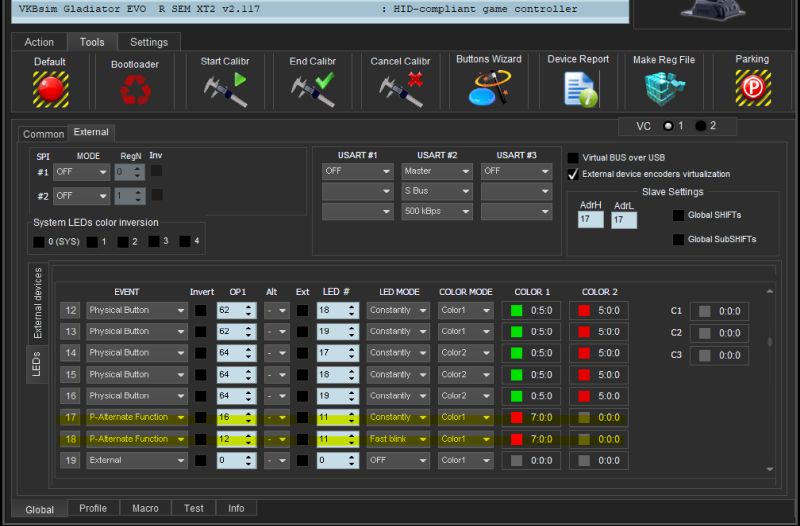Pick row 13 red COLOR 2 swatch
Screen dimensions: 800x526
(584, 332)
